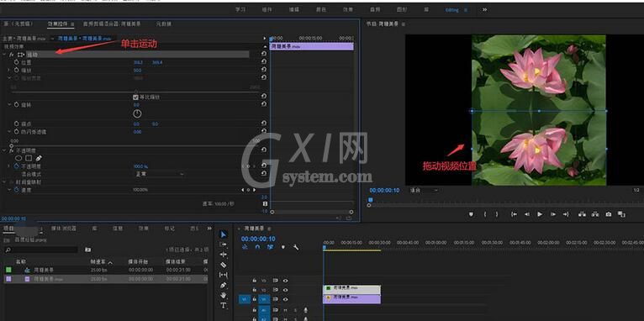Select the Selection arrow tool
This screenshot has width=644, height=321.
[x=223, y=234]
